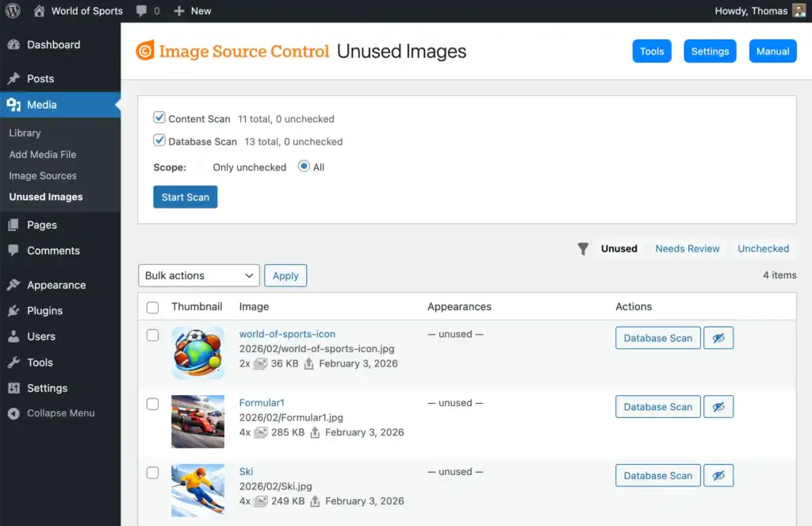Image resolution: width=812 pixels, height=526 pixels.
Task: Switch to the Needs Review filter tab
Action: pos(687,248)
